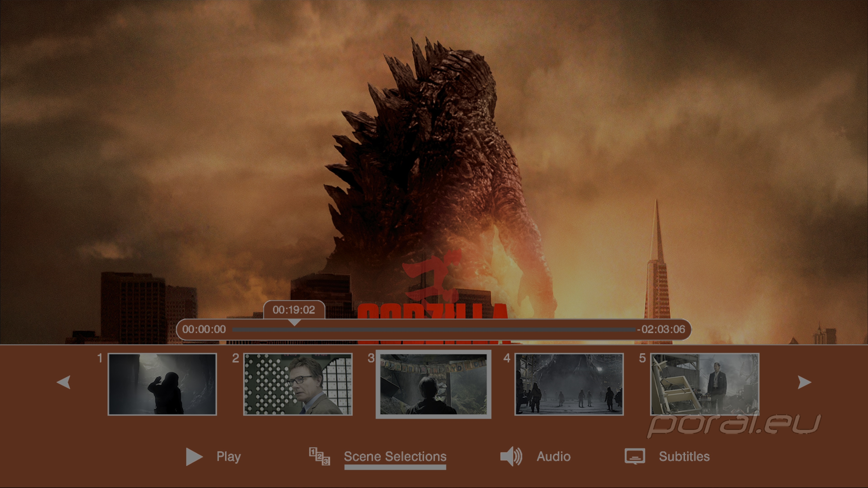Click the Play triangle icon
Viewport: 868px width, 488px height.
point(194,457)
